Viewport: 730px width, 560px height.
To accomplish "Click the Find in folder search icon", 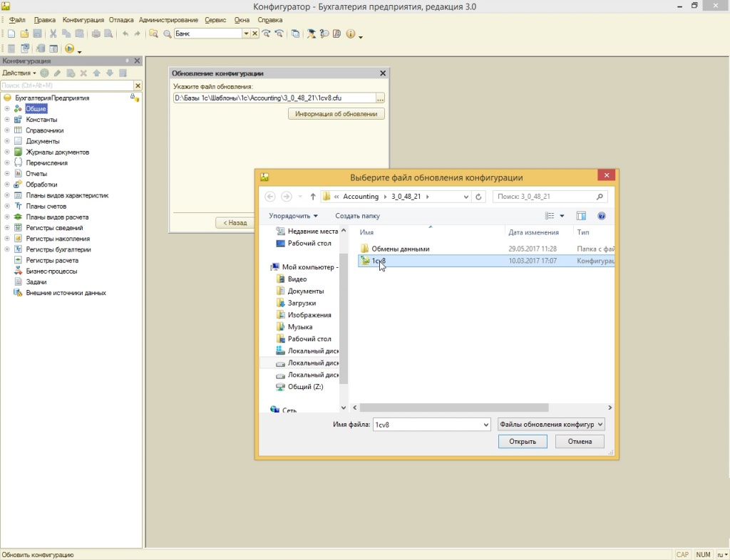I will click(153, 33).
